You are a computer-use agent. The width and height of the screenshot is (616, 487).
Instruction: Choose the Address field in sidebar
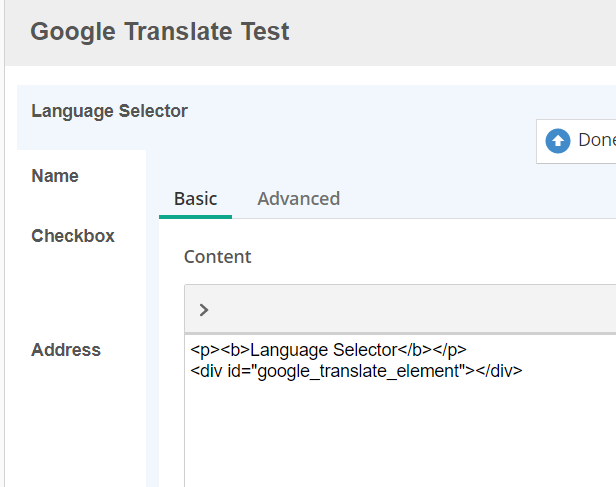(66, 350)
